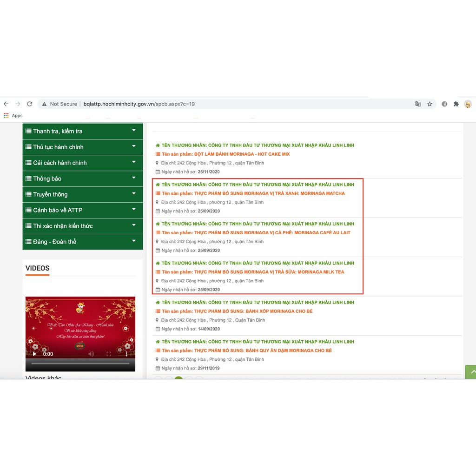
Task: Open the Thủ tục hành chính menu item
Action: tap(83, 147)
